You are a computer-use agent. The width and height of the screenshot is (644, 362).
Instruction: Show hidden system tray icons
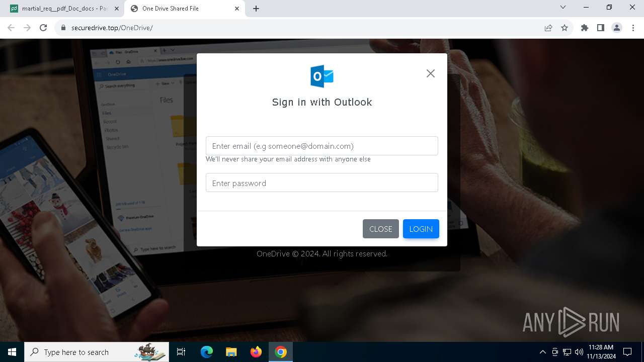(543, 352)
